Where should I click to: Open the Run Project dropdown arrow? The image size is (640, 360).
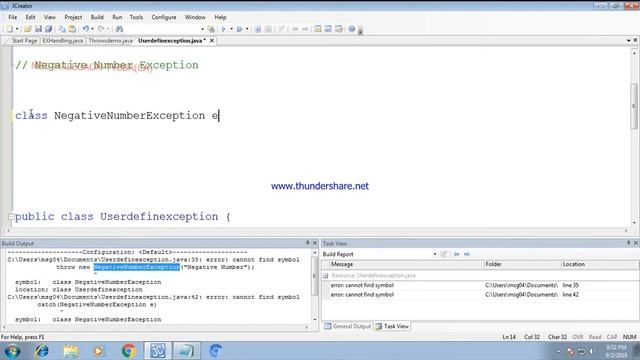click(247, 29)
